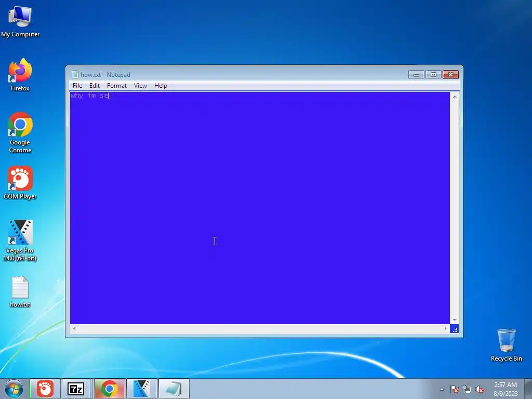Click the Action Center flag icon

[454, 389]
